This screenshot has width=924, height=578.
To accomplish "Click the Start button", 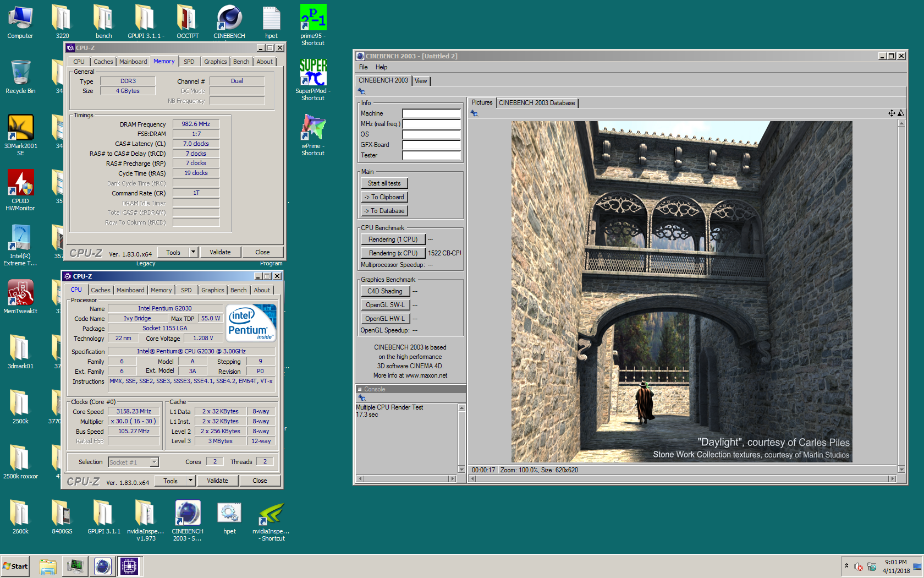I will 15,566.
